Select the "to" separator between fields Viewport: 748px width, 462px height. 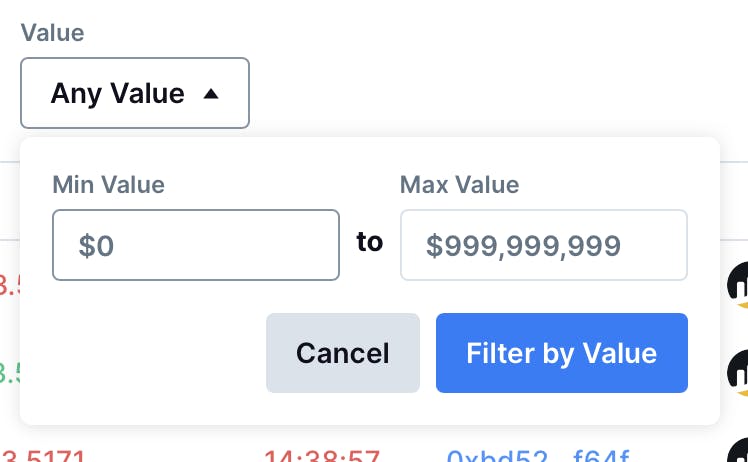(370, 242)
